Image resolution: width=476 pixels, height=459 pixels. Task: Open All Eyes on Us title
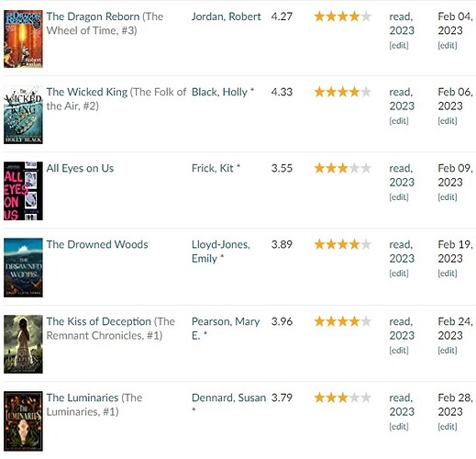point(80,168)
